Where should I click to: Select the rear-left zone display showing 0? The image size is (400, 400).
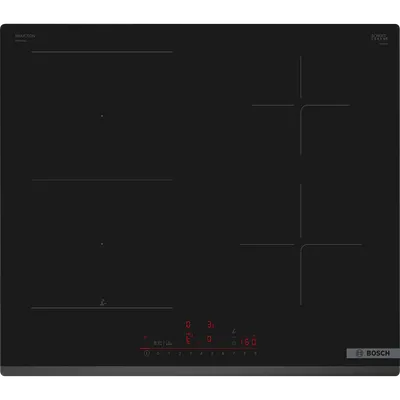(188, 324)
